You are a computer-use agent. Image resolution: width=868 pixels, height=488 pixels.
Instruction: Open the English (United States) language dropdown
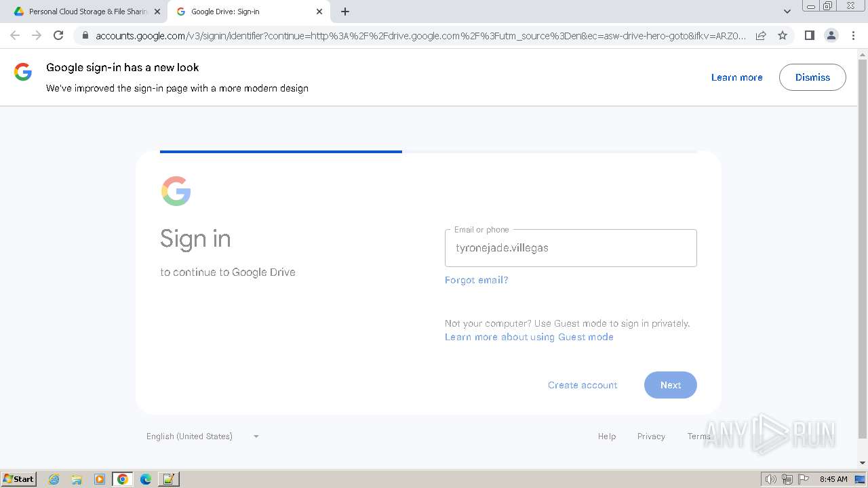click(x=203, y=436)
